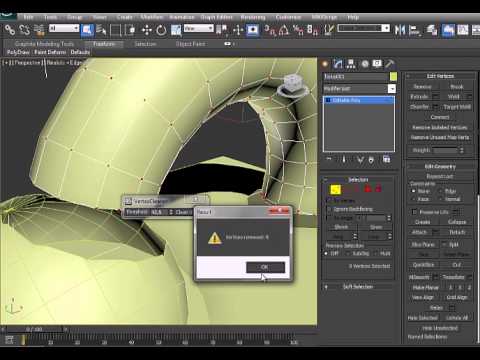Click Configure Modifier Sets icon

tap(387, 160)
